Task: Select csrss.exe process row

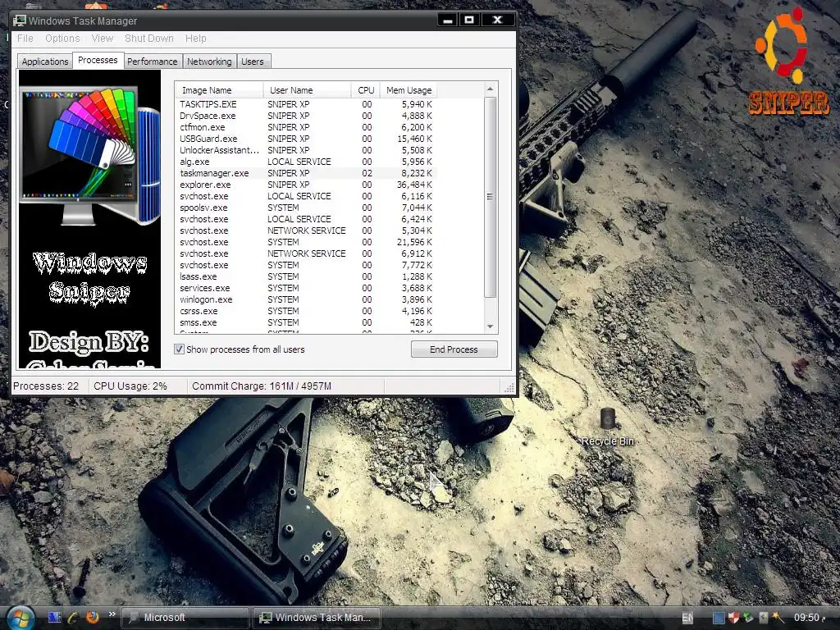Action: pos(306,311)
